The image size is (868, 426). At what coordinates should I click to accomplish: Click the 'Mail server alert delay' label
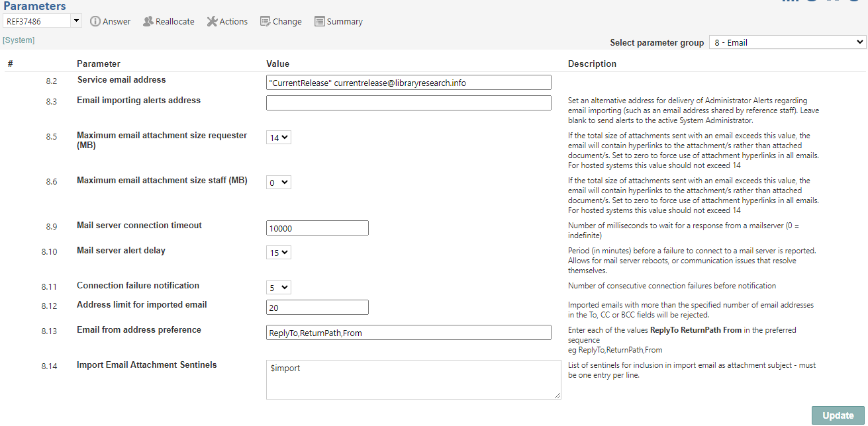tap(121, 250)
